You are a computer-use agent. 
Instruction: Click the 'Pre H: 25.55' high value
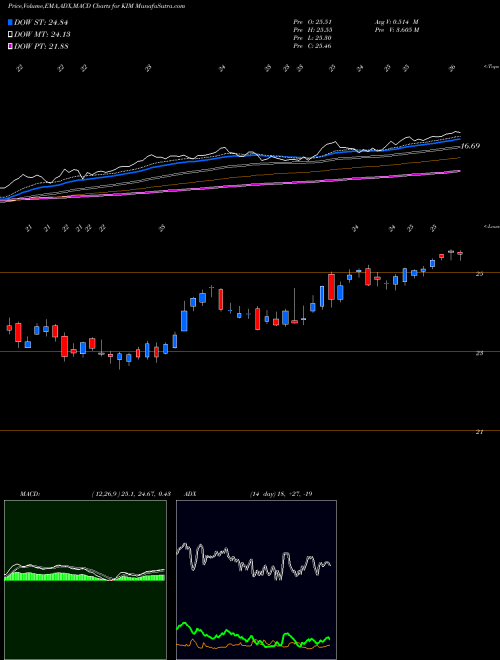(x=312, y=30)
